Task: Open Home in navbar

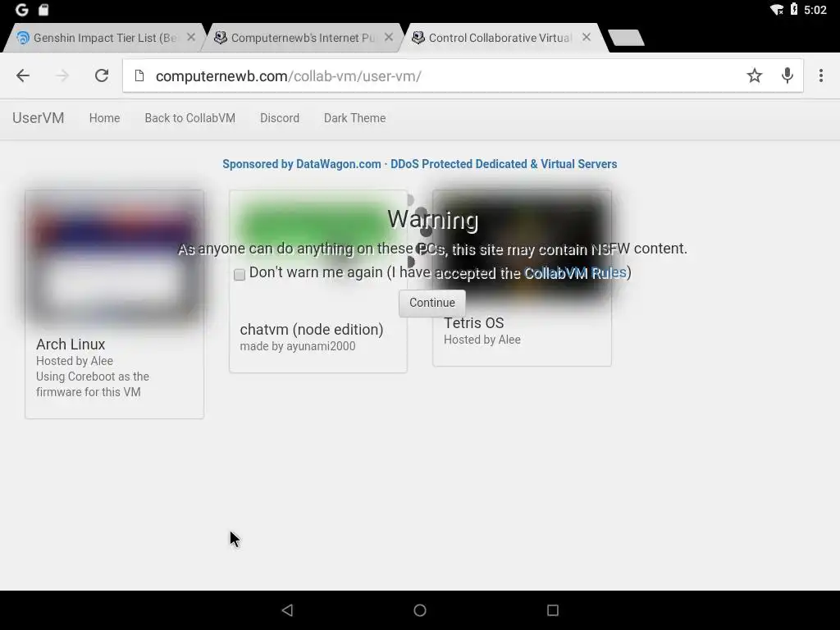Action: click(x=104, y=118)
